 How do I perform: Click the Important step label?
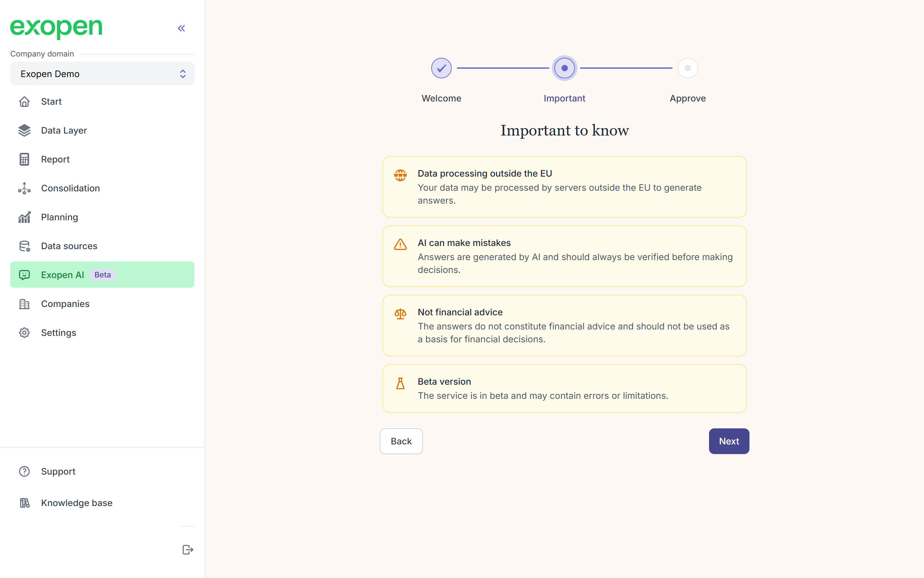tap(564, 98)
